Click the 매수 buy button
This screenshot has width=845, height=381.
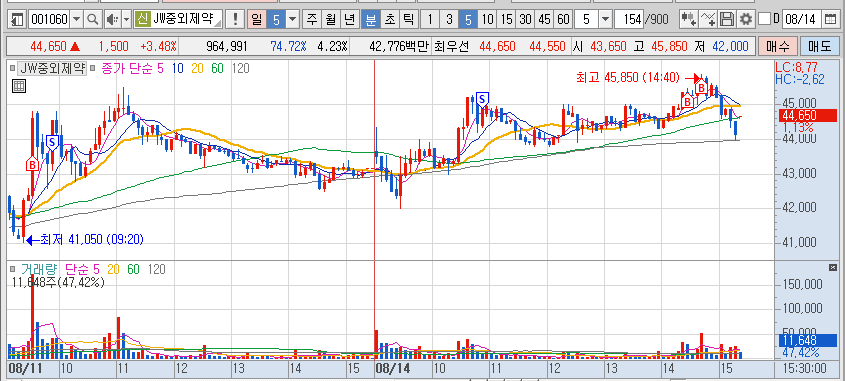click(x=777, y=46)
